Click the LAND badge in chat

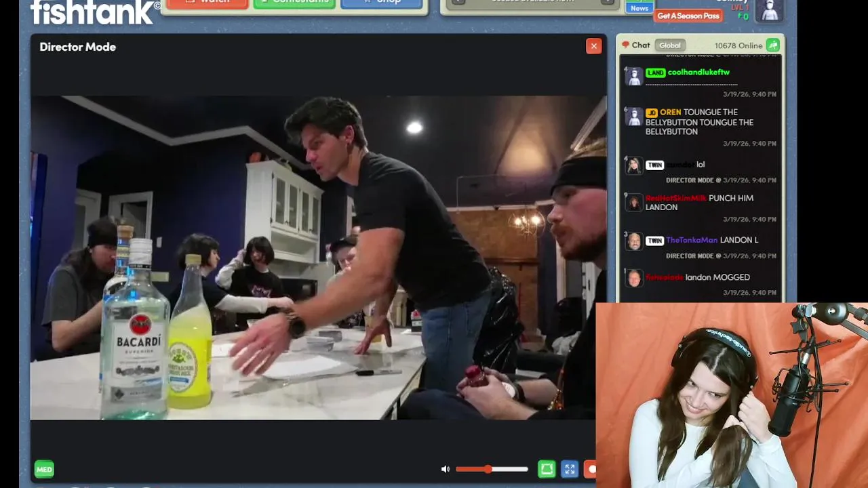click(x=655, y=73)
